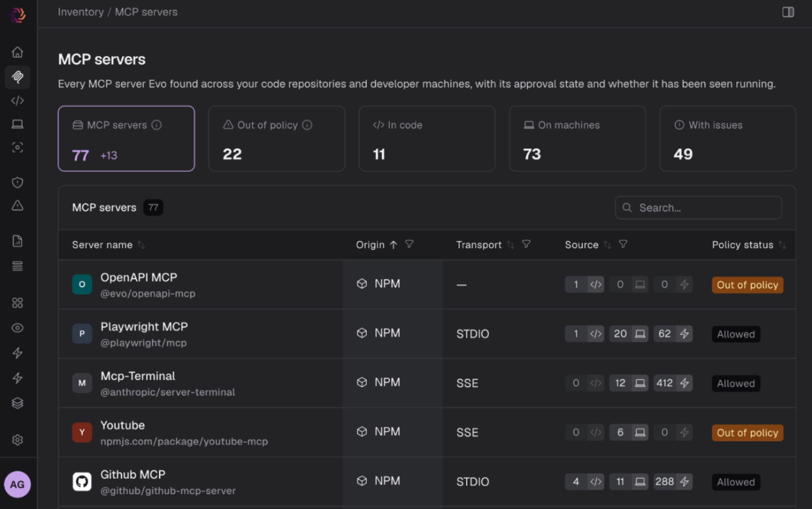Select the MCP servers 77 summary card

click(126, 139)
